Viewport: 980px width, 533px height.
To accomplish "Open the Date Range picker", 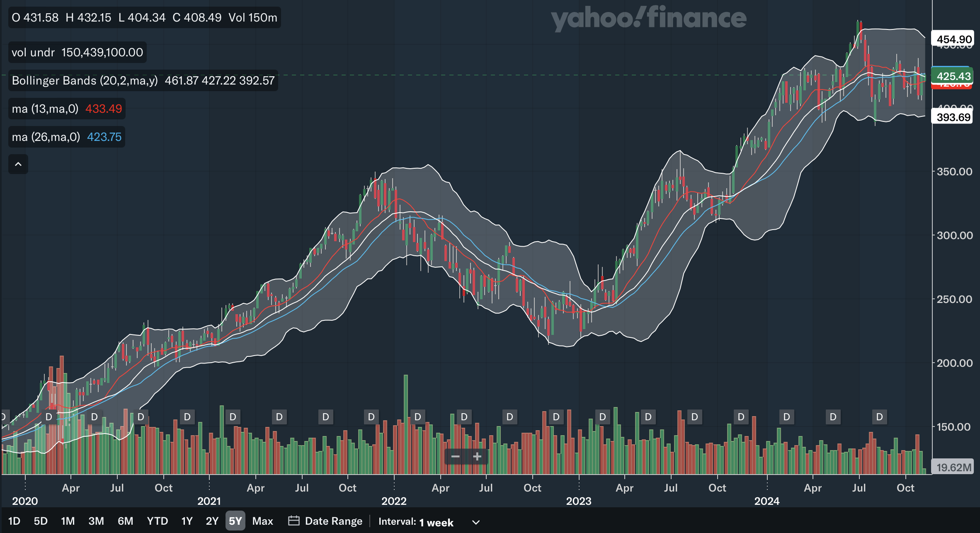I will [333, 521].
